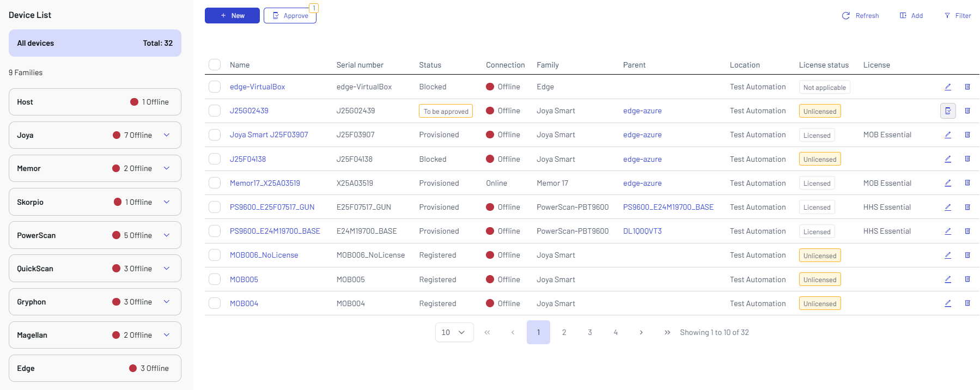Go to first page with double-left arrows
The width and height of the screenshot is (980, 390).
tap(487, 332)
